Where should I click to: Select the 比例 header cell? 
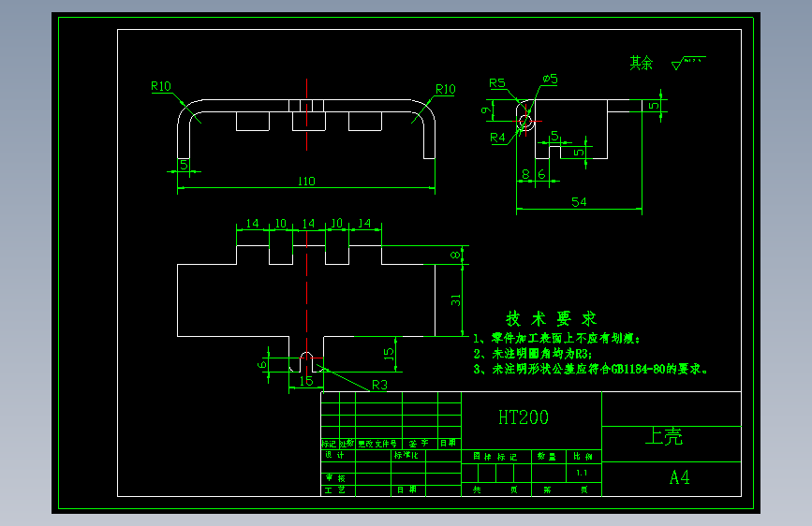point(583,457)
